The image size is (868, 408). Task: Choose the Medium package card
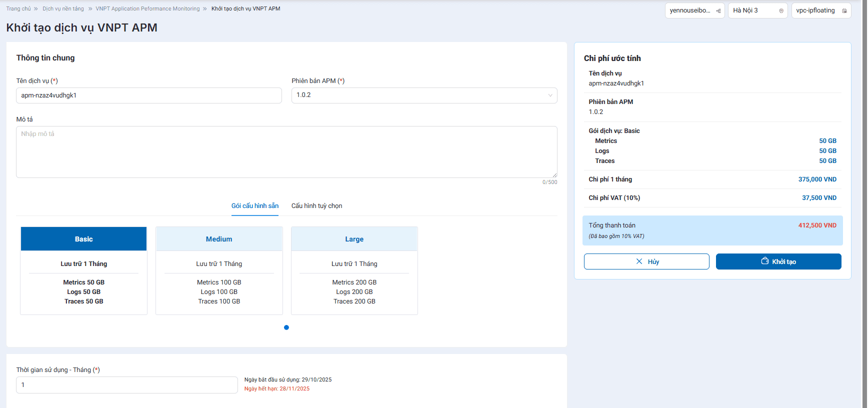coord(219,270)
